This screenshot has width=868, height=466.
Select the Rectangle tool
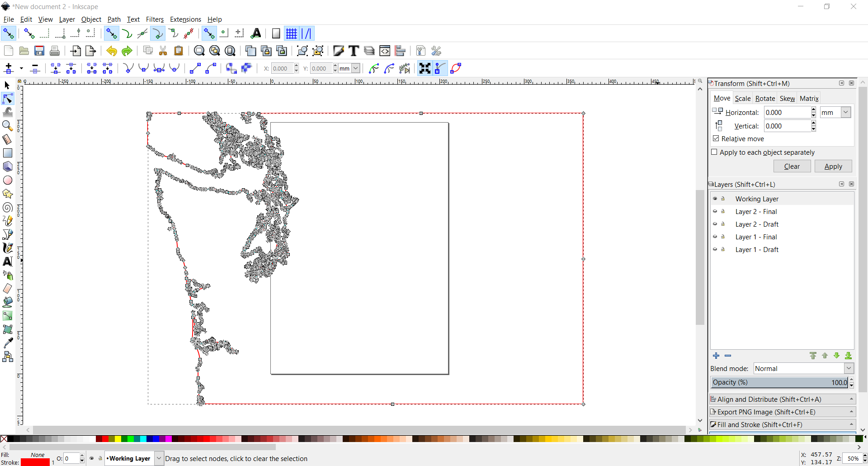[8, 153]
